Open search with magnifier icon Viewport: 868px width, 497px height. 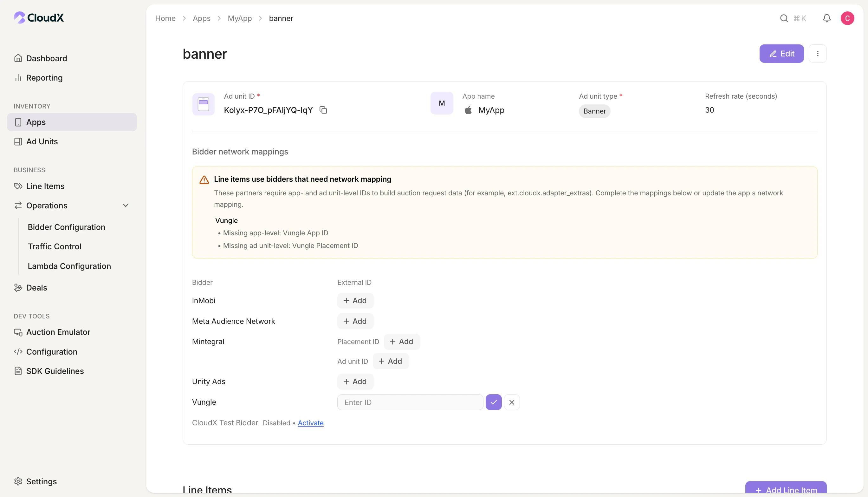[784, 18]
